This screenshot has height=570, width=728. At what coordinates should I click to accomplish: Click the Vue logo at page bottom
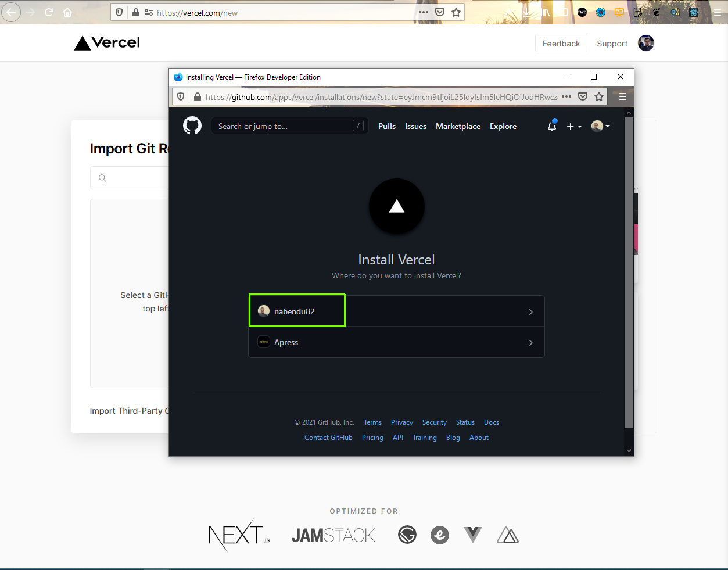(x=473, y=535)
